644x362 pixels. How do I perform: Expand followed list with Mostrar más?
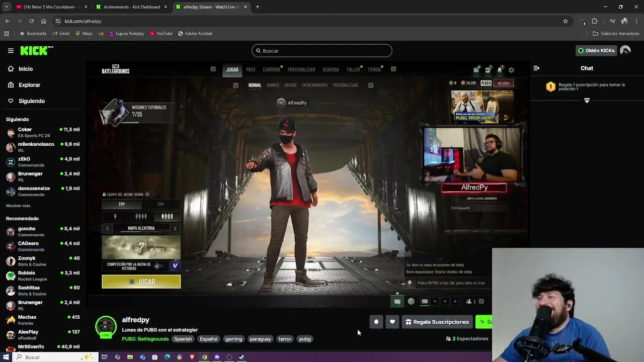18,206
